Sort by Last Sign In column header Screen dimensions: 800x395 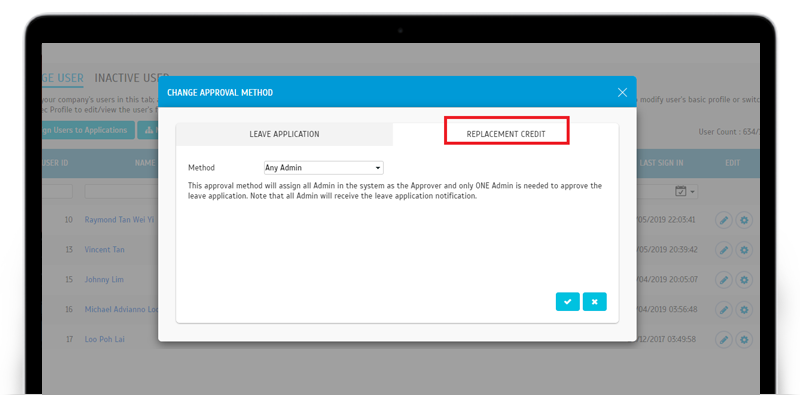(x=661, y=163)
